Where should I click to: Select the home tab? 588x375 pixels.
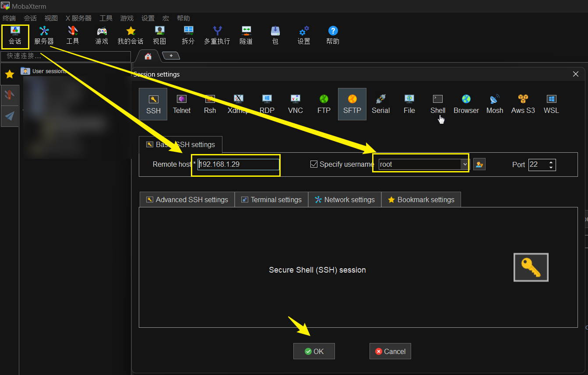[148, 56]
